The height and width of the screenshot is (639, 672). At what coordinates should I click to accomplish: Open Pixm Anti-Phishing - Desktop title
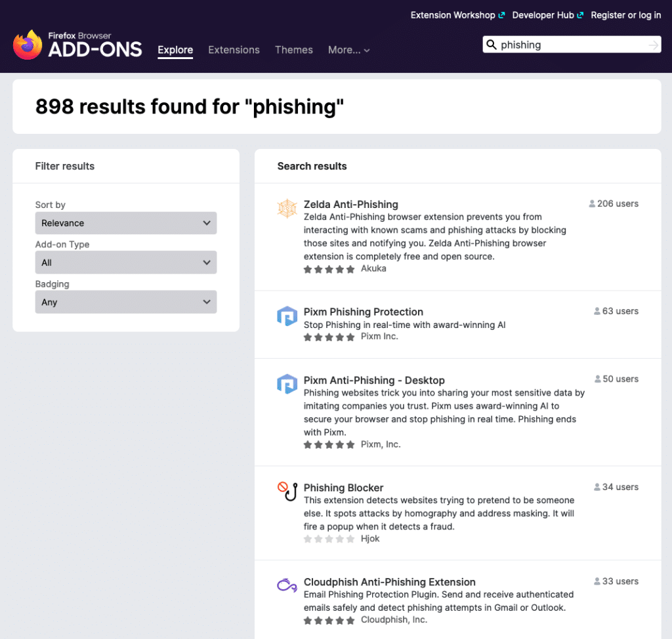[374, 380]
